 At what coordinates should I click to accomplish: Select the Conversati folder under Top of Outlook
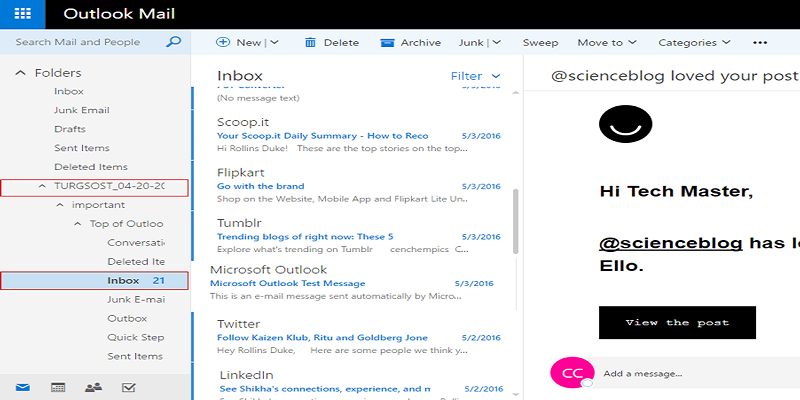click(136, 242)
